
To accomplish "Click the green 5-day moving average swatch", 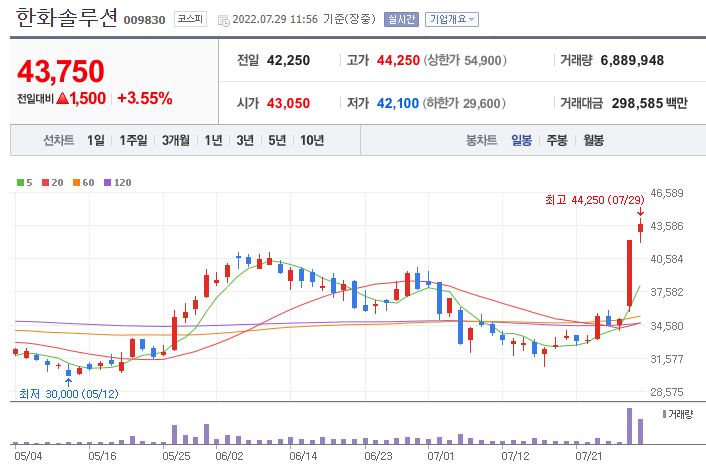I will point(20,182).
